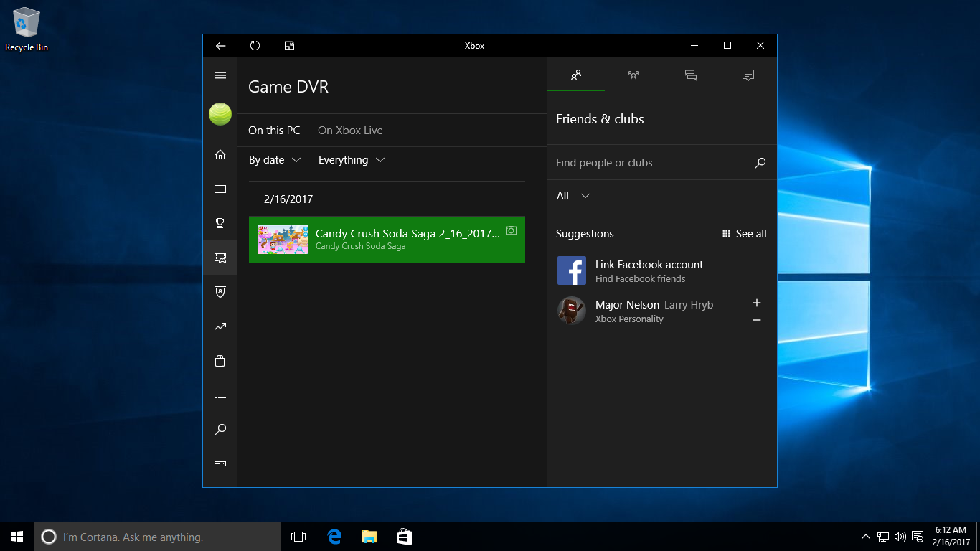Expand the Everything filter dropdown
This screenshot has height=551, width=980.
pyautogui.click(x=352, y=160)
